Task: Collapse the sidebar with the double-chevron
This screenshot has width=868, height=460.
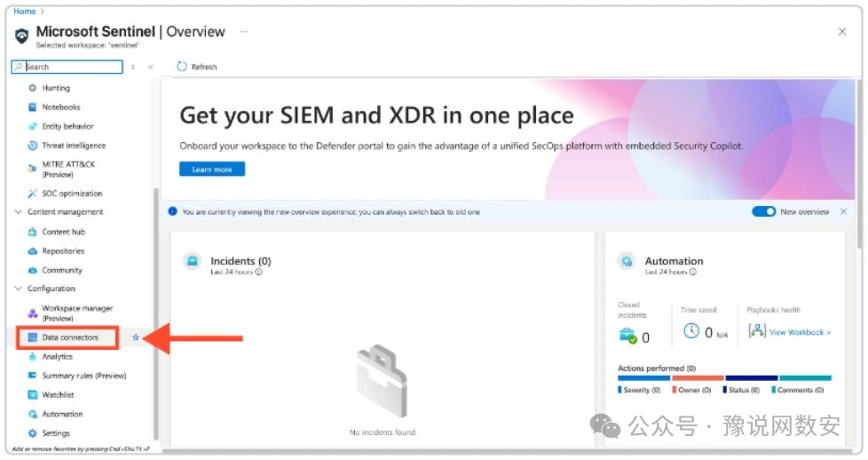Action: (151, 67)
